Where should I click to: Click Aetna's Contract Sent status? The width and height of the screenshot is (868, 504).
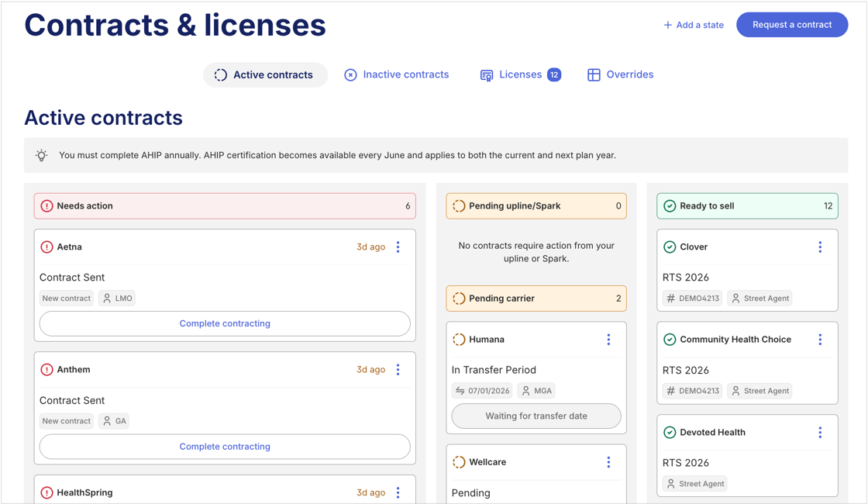(72, 278)
